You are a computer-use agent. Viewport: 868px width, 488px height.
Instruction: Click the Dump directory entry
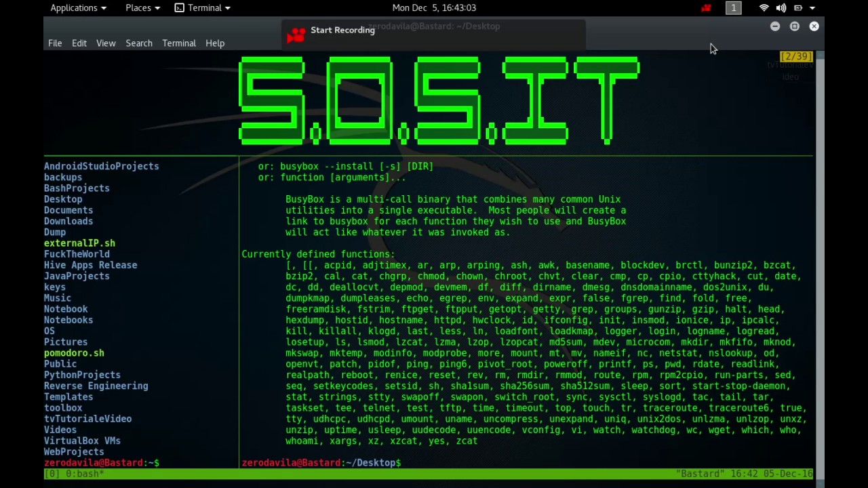[55, 232]
